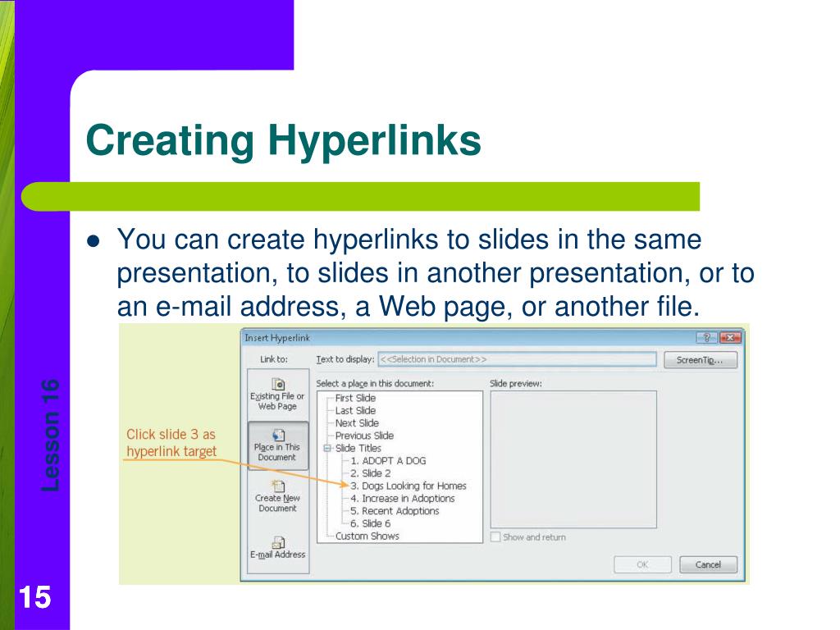The image size is (840, 630).
Task: Click the Text to display field
Action: click(x=517, y=359)
